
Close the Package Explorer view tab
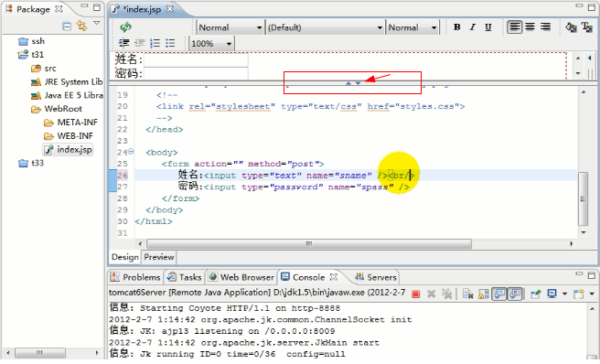(59, 9)
